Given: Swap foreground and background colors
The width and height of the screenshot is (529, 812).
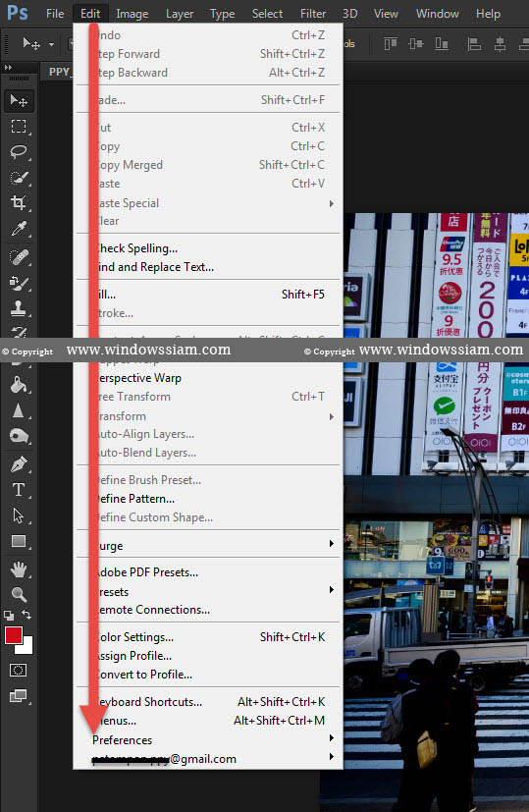Looking at the screenshot, I should click(x=26, y=615).
